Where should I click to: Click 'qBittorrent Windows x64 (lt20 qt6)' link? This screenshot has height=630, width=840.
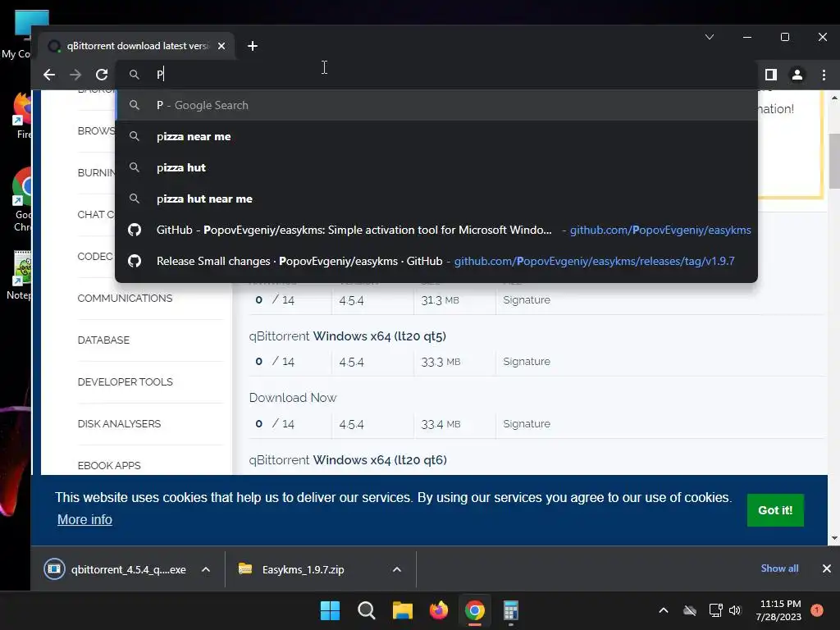click(348, 459)
